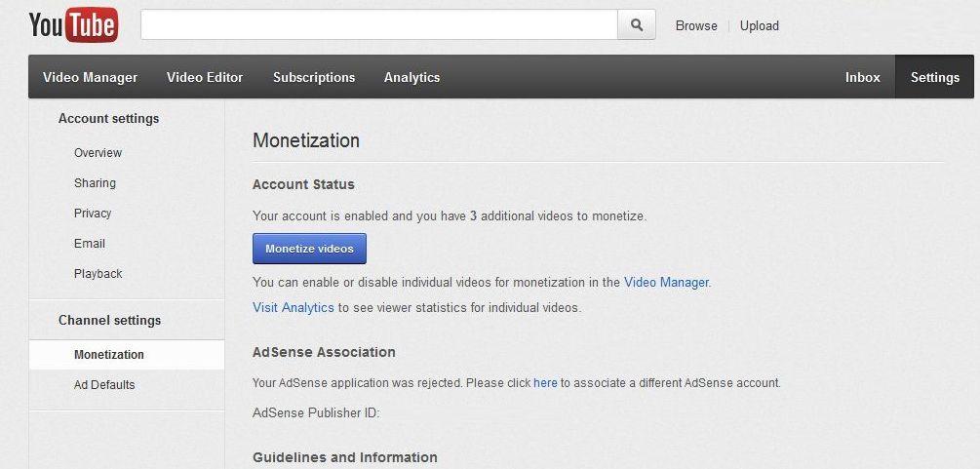Screen dimensions: 980x469
Task: Open Playback settings in sidebar
Action: click(98, 273)
